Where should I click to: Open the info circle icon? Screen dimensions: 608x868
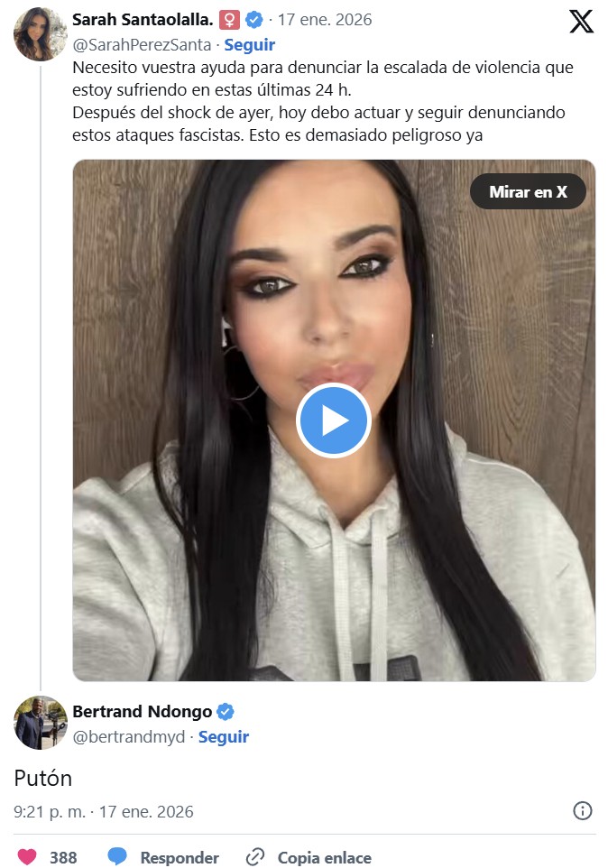pos(583,811)
